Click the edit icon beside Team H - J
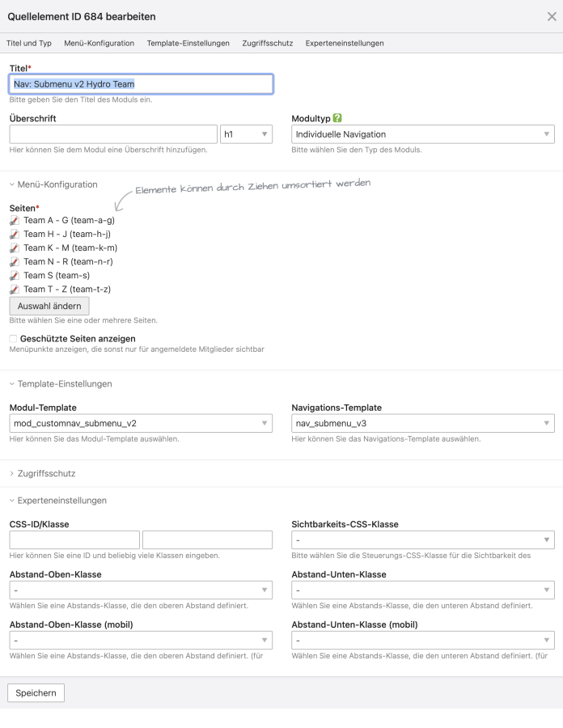 click(x=15, y=235)
